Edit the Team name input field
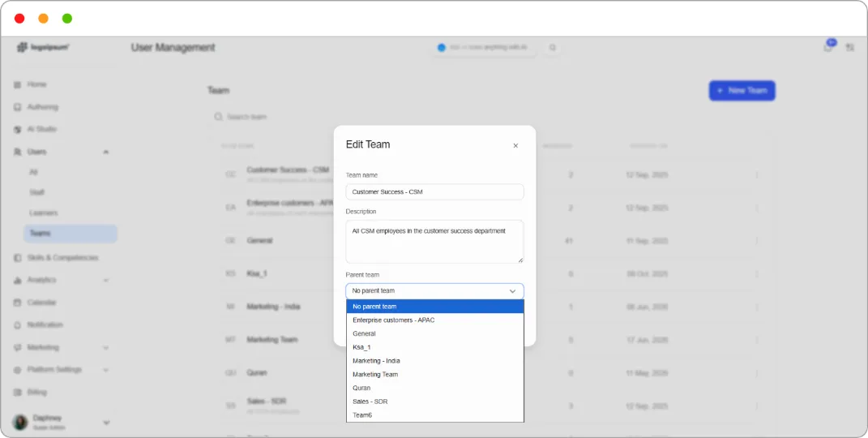The width and height of the screenshot is (868, 438). point(434,191)
